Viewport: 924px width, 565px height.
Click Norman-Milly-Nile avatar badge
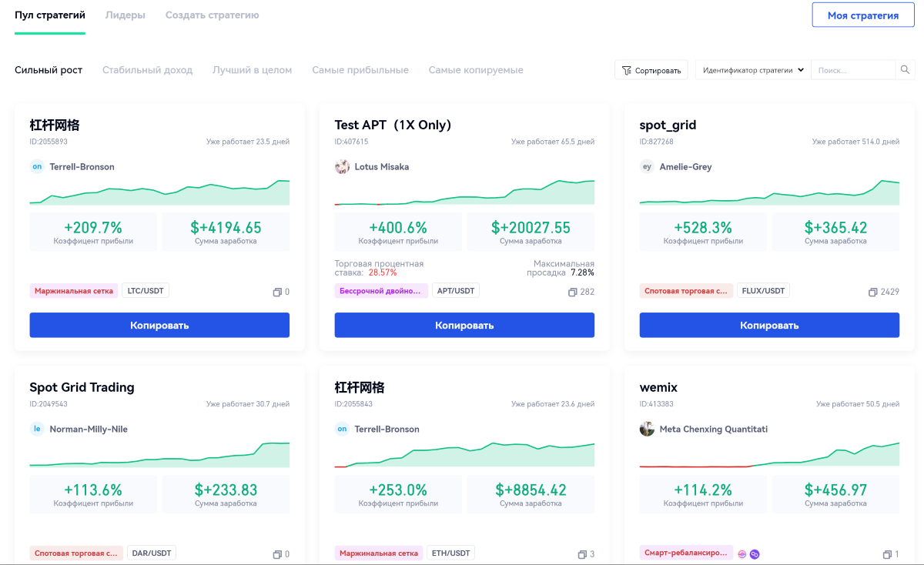click(37, 429)
